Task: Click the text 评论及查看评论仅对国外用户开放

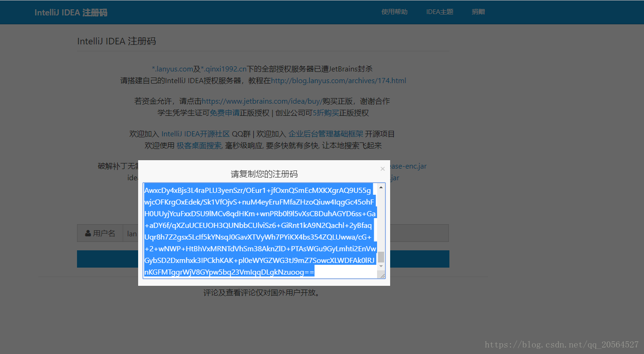Action: [x=263, y=293]
